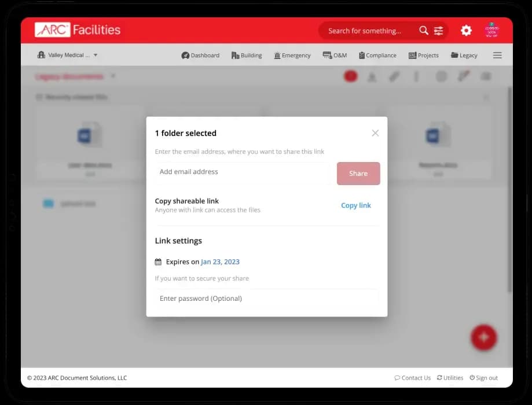Click the red plus floating action button
532x405 pixels.
484,337
